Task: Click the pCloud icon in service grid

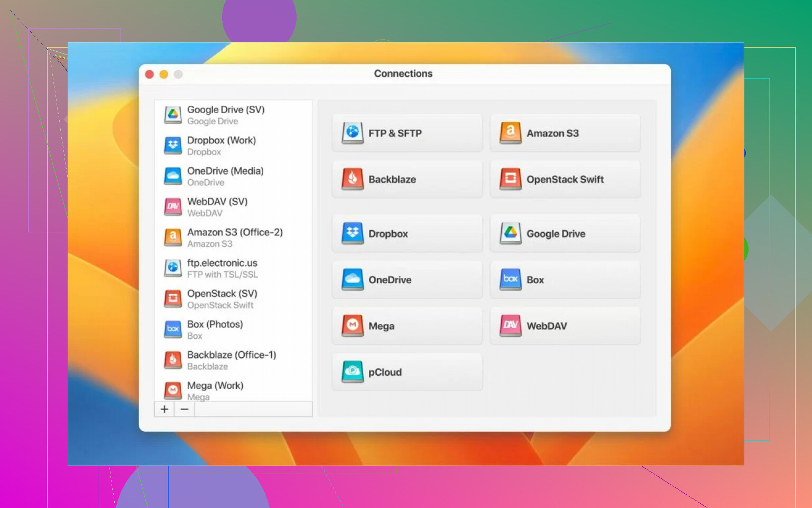Action: (353, 371)
